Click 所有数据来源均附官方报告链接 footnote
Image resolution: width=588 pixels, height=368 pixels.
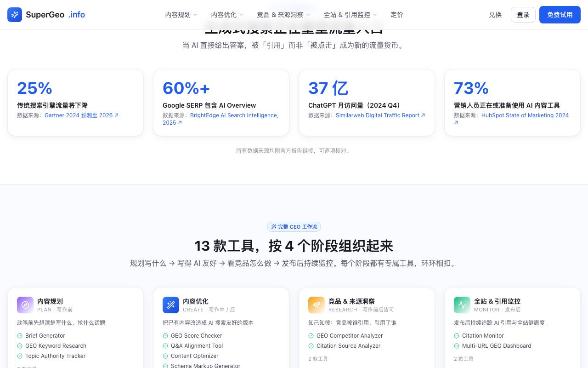[294, 151]
